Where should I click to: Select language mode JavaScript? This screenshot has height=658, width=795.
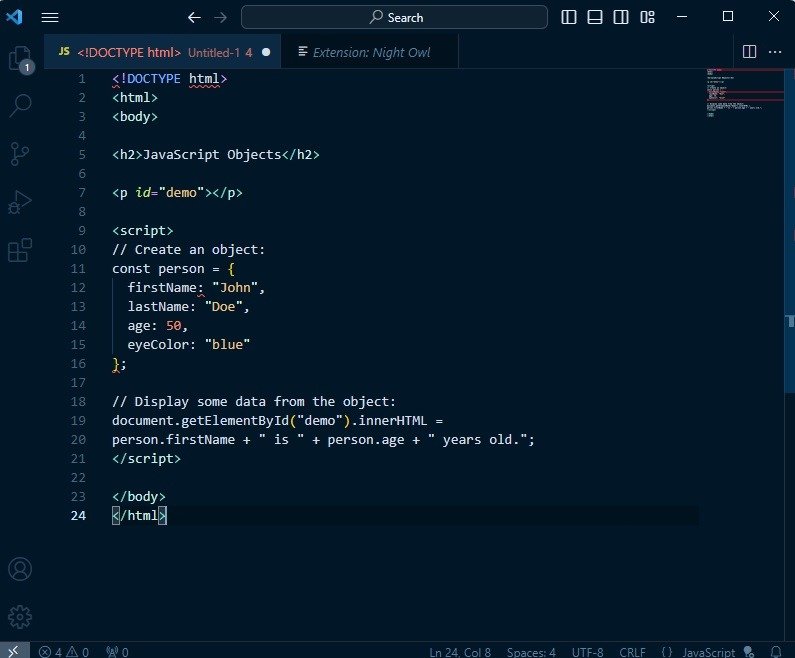coord(708,652)
